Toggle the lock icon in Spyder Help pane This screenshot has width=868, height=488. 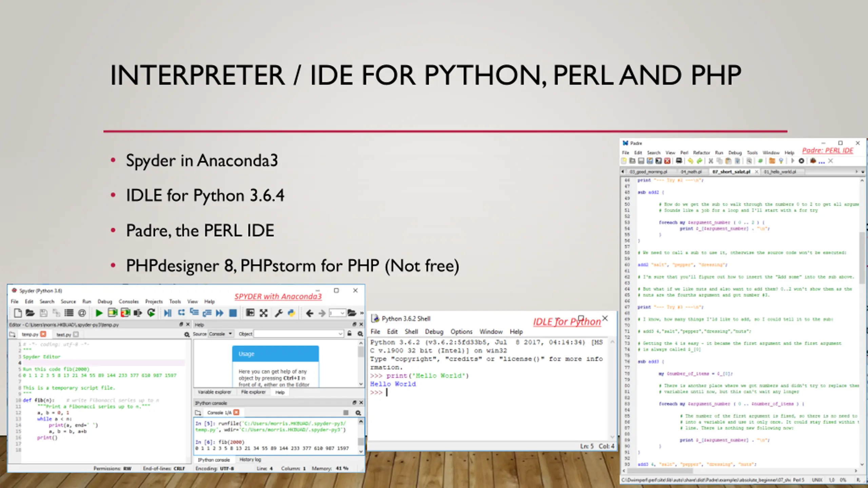349,334
